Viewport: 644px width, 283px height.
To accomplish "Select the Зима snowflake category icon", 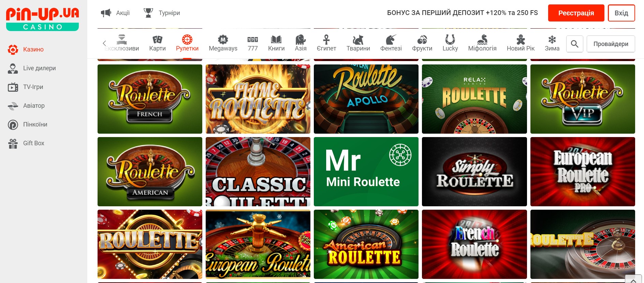I will [552, 40].
